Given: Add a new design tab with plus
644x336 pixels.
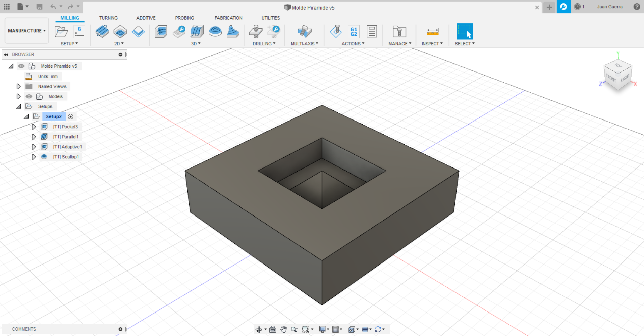Looking at the screenshot, I should [x=549, y=7].
